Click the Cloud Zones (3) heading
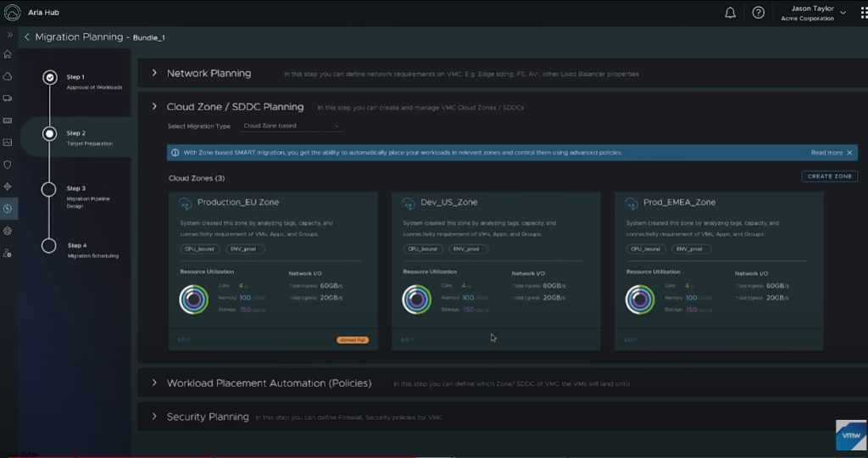 197,178
